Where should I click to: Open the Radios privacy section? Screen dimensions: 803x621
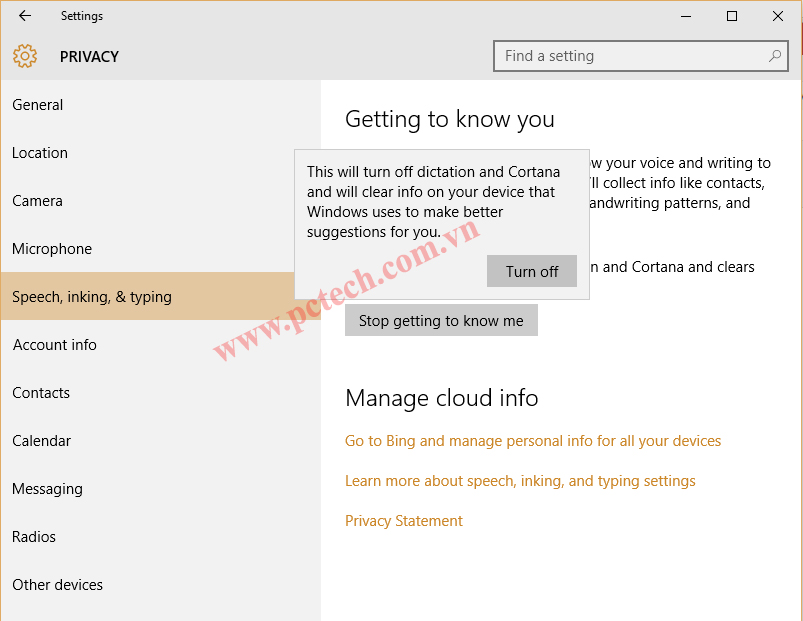click(34, 536)
